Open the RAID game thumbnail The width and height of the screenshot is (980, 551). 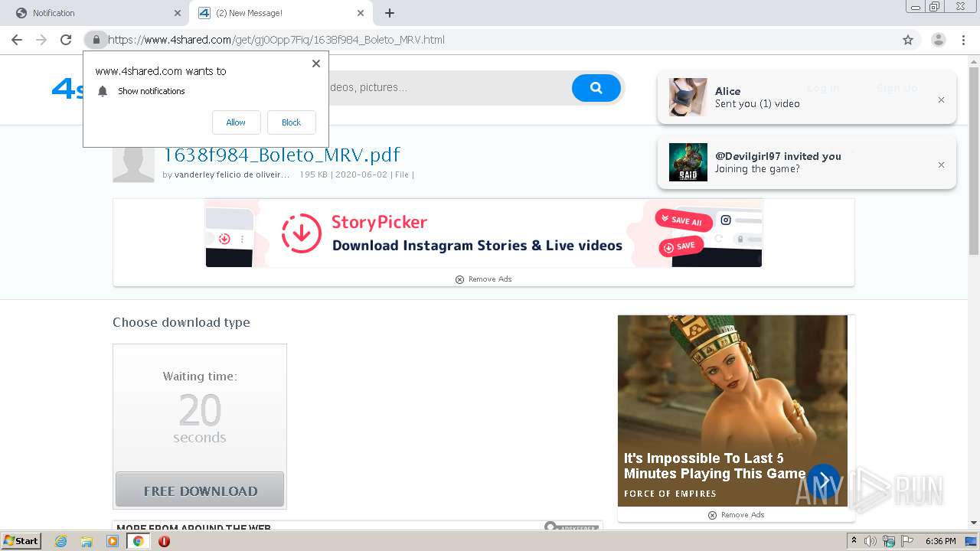tap(688, 162)
